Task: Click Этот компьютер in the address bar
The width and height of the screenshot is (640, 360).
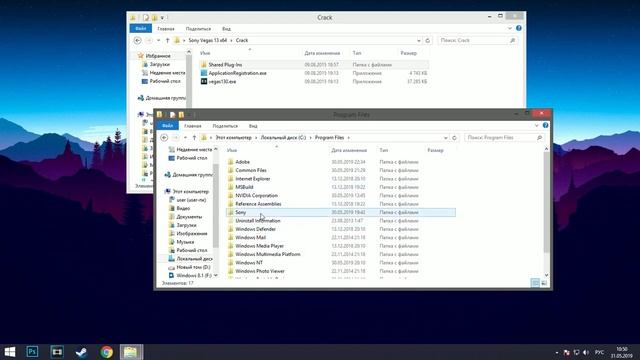Action: (233, 138)
